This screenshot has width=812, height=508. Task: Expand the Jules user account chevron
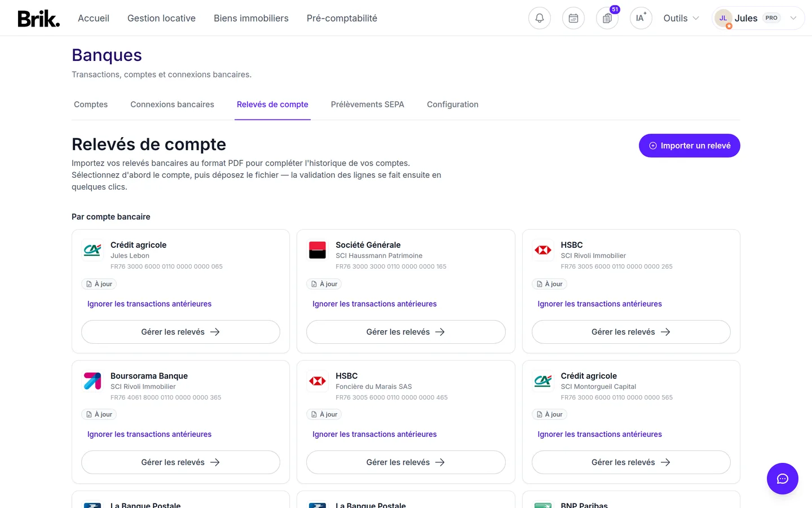tap(793, 18)
